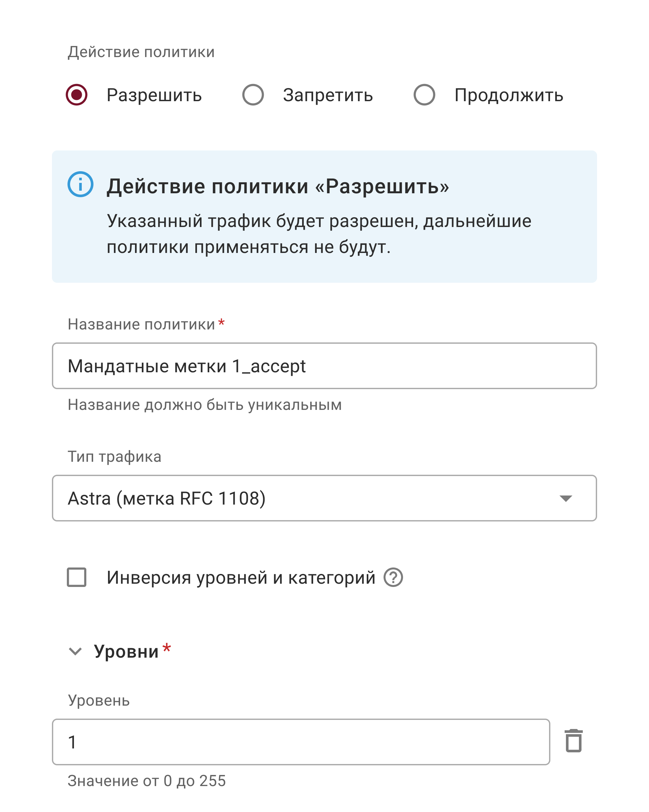Screen dimensions: 649x812
Task: Open the "Тип трафика" dropdown arrow
Action: (x=566, y=498)
